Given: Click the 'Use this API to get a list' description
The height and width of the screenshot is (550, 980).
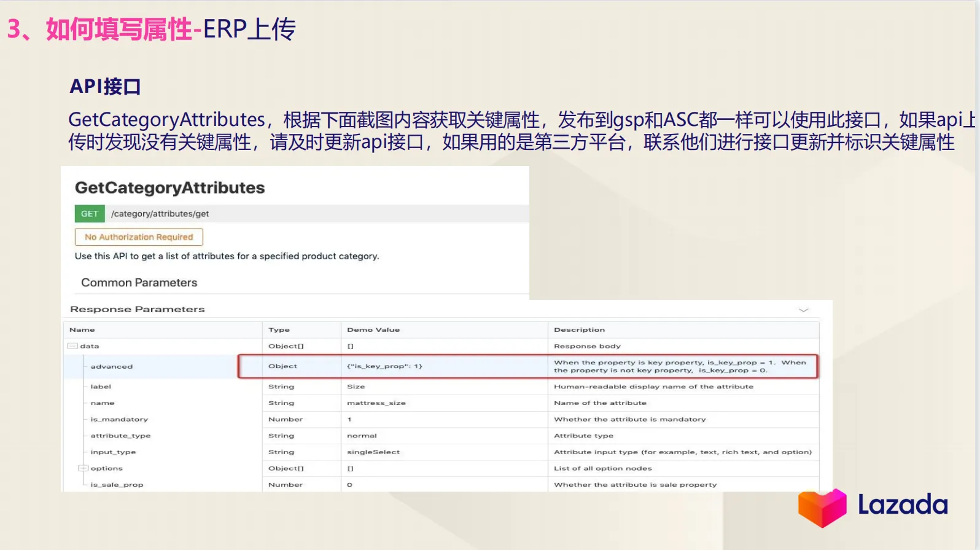Looking at the screenshot, I should pyautogui.click(x=227, y=256).
